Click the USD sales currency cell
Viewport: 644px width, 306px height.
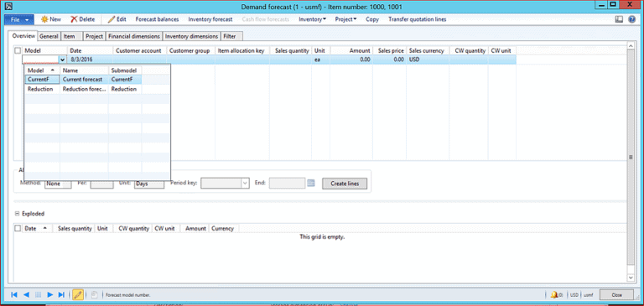(x=428, y=60)
